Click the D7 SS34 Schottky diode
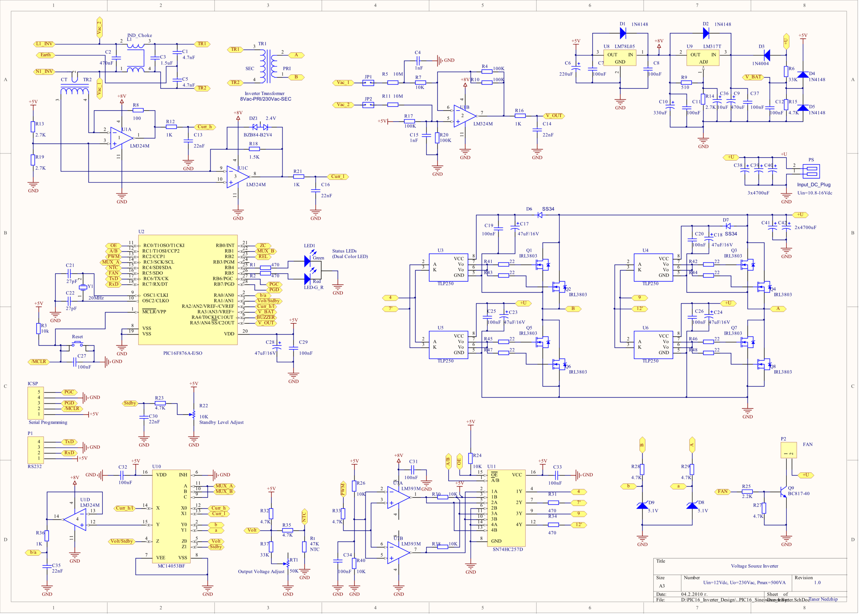The height and width of the screenshot is (616, 860). tap(728, 226)
